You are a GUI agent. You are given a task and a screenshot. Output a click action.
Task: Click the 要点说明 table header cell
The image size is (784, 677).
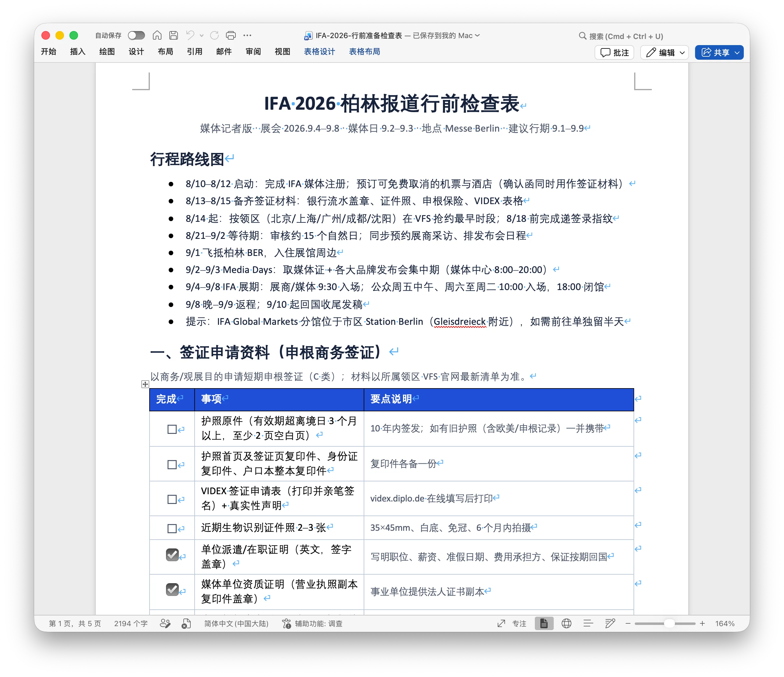[499, 399]
